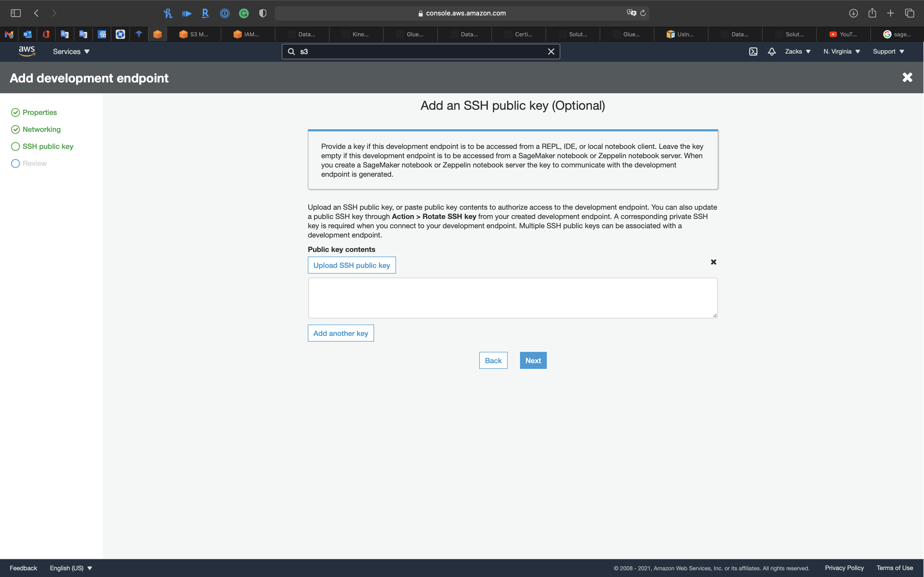Click into the public key contents textarea

point(512,298)
